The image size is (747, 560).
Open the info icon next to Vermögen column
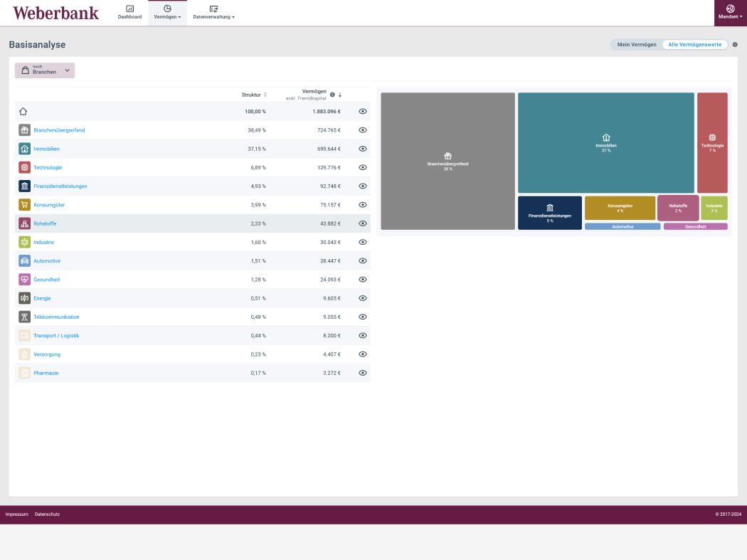coord(332,95)
